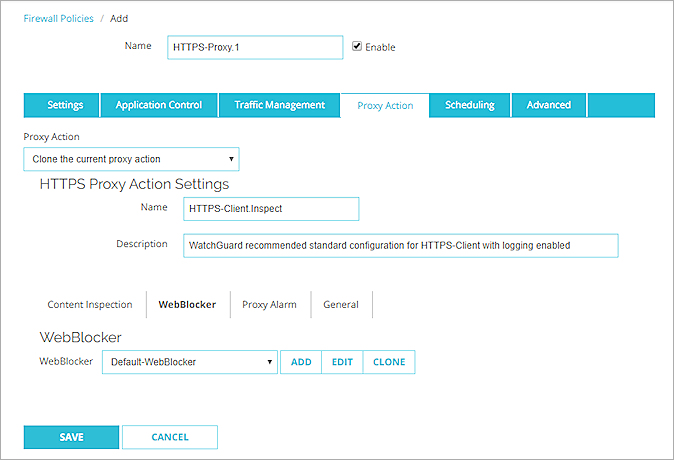The height and width of the screenshot is (460, 674).
Task: Open the Proxy Action dropdown
Action: pyautogui.click(x=131, y=159)
